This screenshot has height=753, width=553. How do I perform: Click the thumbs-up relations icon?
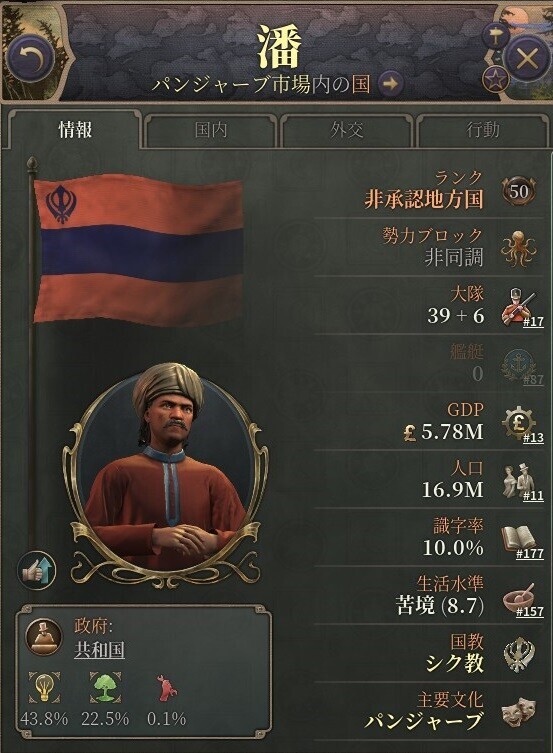[x=36, y=571]
